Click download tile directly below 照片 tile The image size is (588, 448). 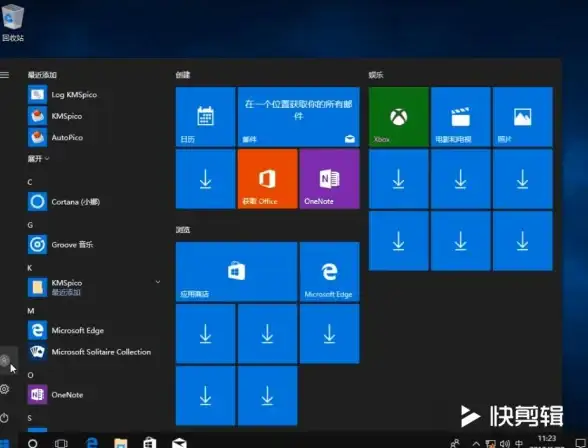(523, 179)
